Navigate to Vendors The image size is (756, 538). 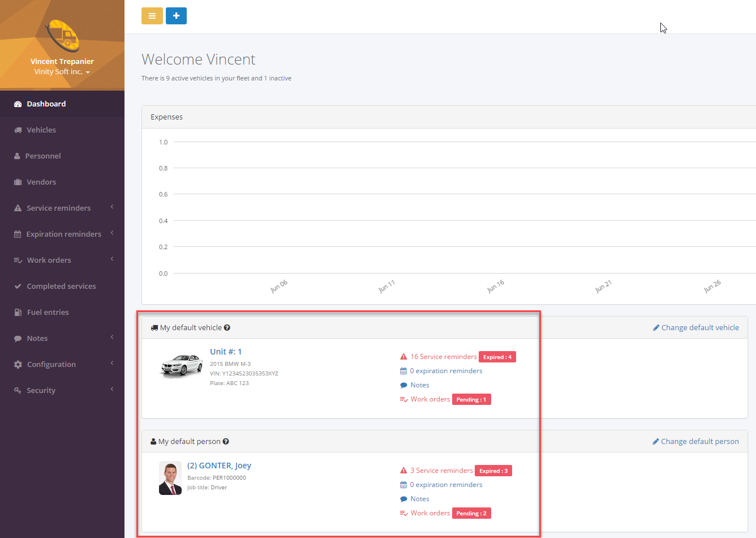point(62,182)
